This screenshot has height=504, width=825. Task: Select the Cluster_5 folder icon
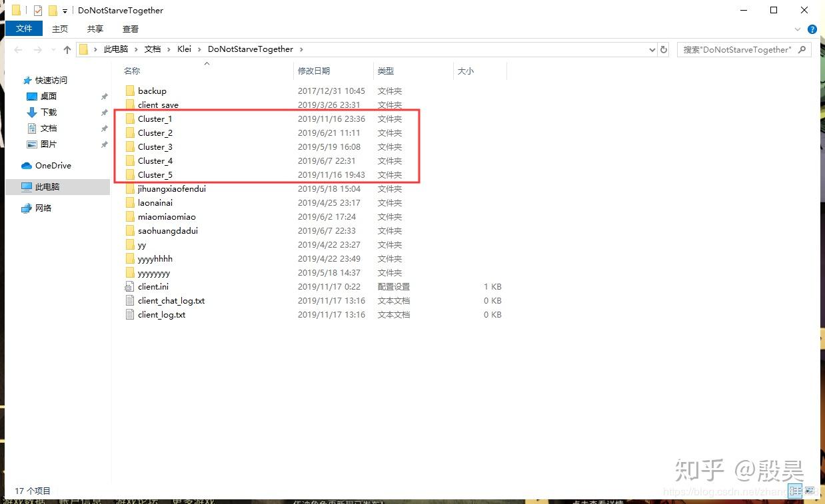[x=130, y=174]
